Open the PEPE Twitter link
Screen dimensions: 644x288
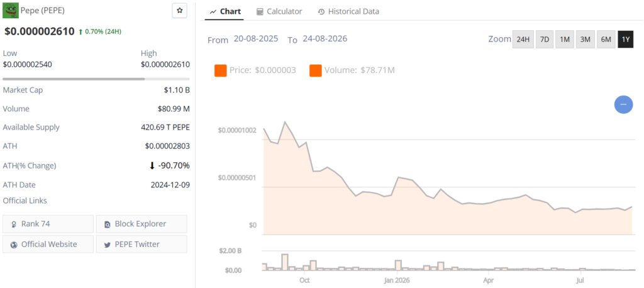142,244
